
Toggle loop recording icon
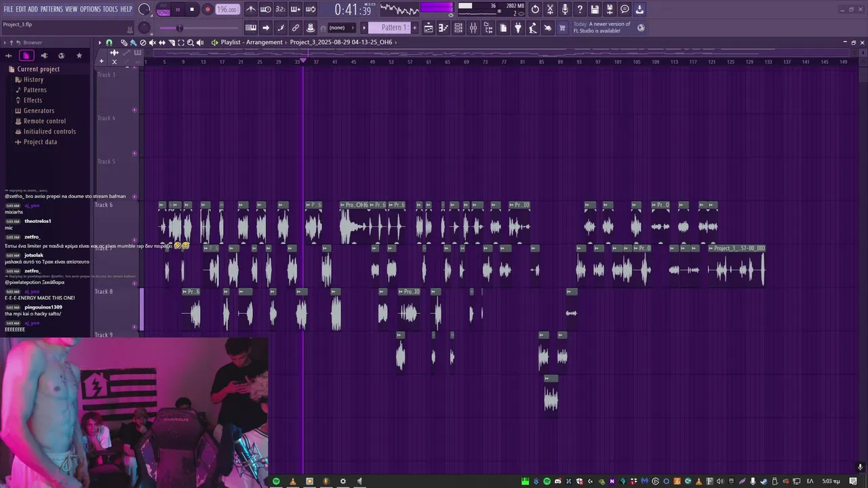click(x=311, y=9)
